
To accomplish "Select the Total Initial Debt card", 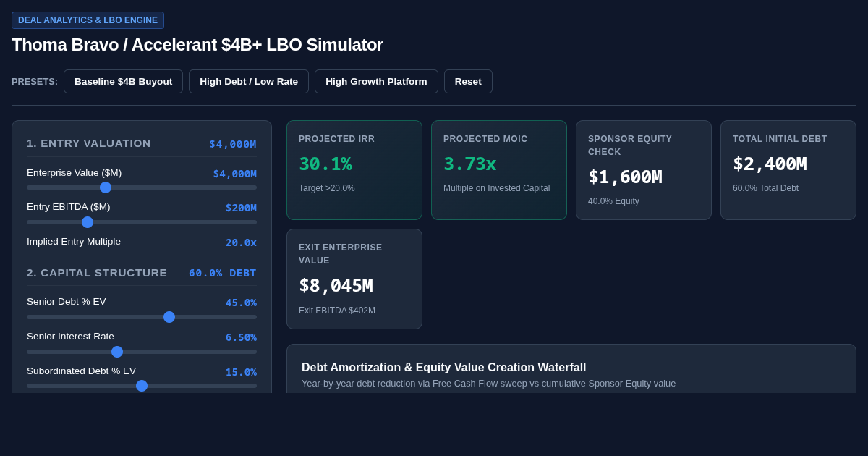I will (788, 170).
